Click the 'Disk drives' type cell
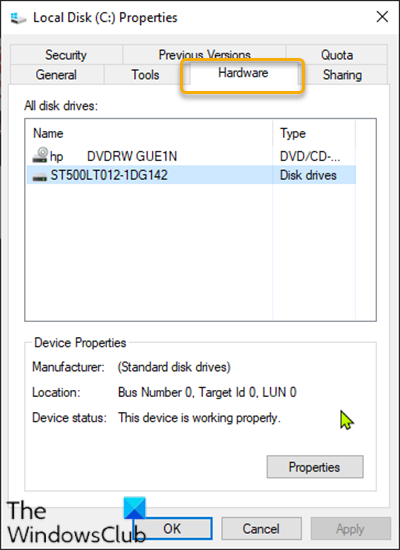 (308, 175)
